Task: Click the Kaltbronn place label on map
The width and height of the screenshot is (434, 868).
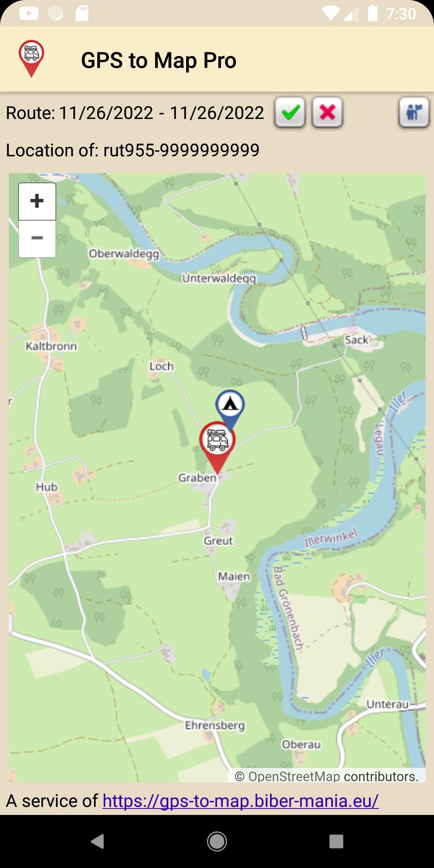Action: click(x=51, y=346)
